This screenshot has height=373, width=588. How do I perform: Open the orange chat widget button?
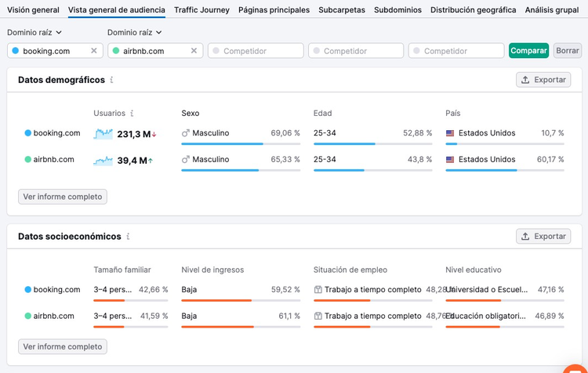pyautogui.click(x=575, y=368)
